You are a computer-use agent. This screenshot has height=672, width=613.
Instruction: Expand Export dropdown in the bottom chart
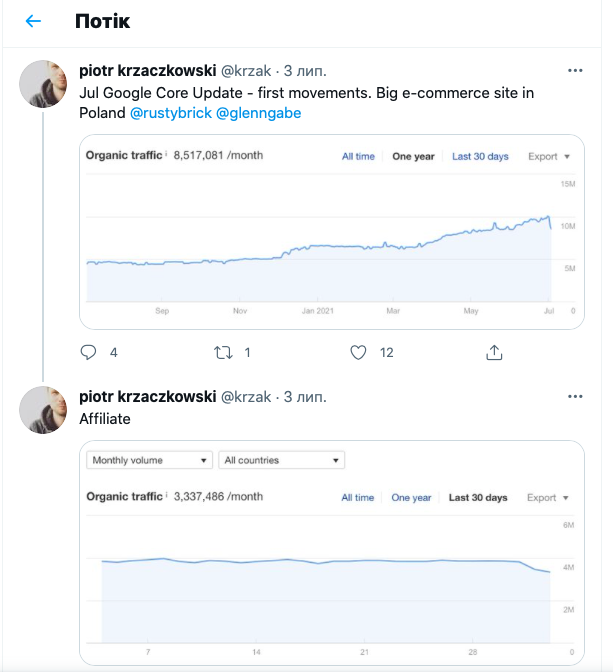548,498
